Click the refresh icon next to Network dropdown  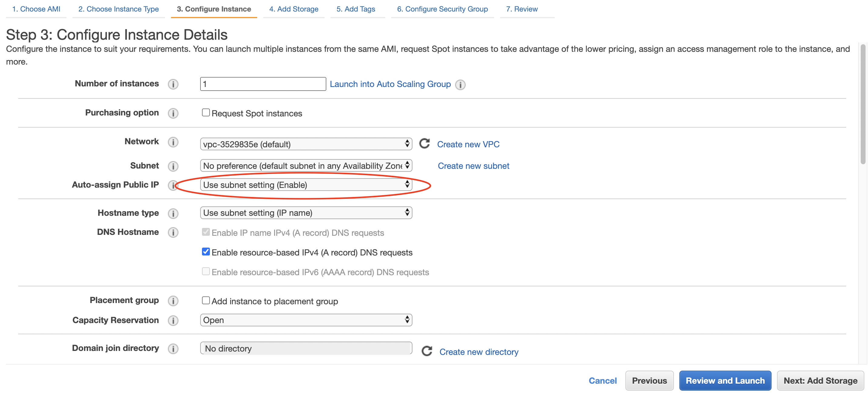(424, 144)
